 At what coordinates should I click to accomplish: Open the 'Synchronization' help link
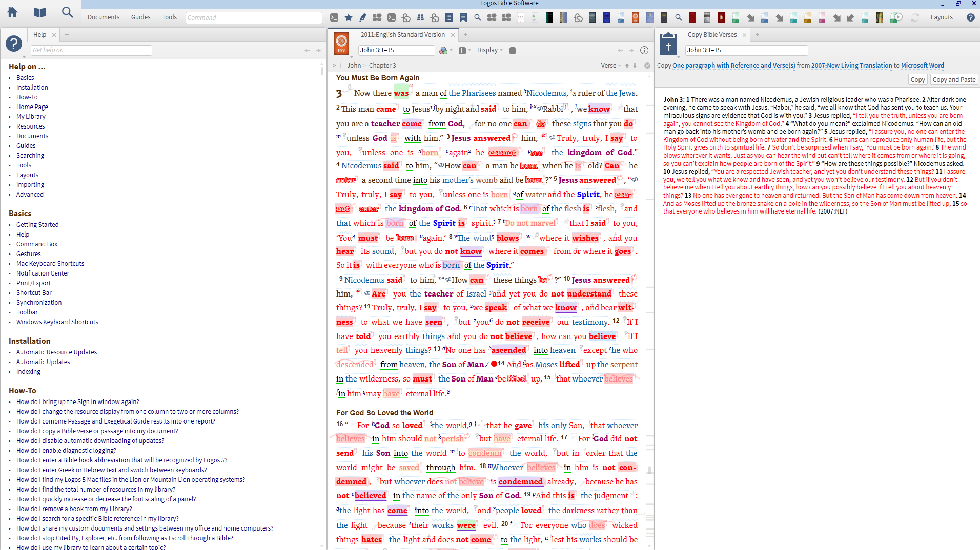pos(39,303)
